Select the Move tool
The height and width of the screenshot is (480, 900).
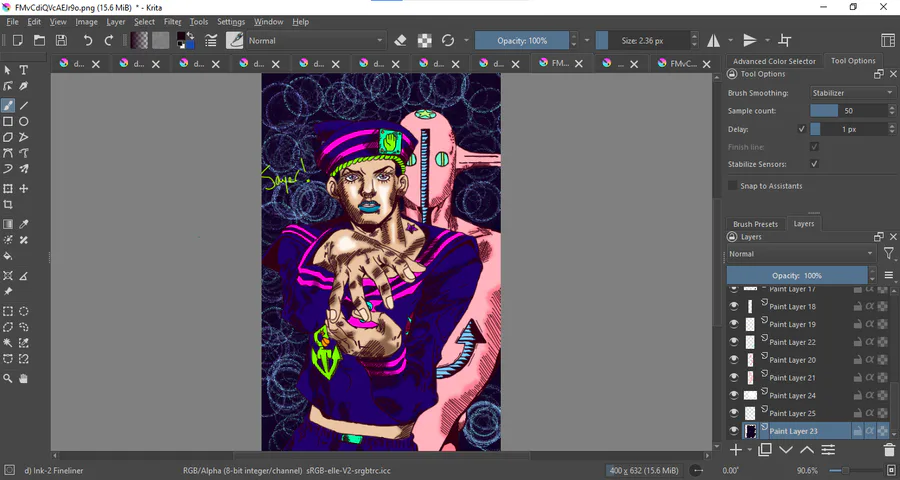click(x=24, y=188)
